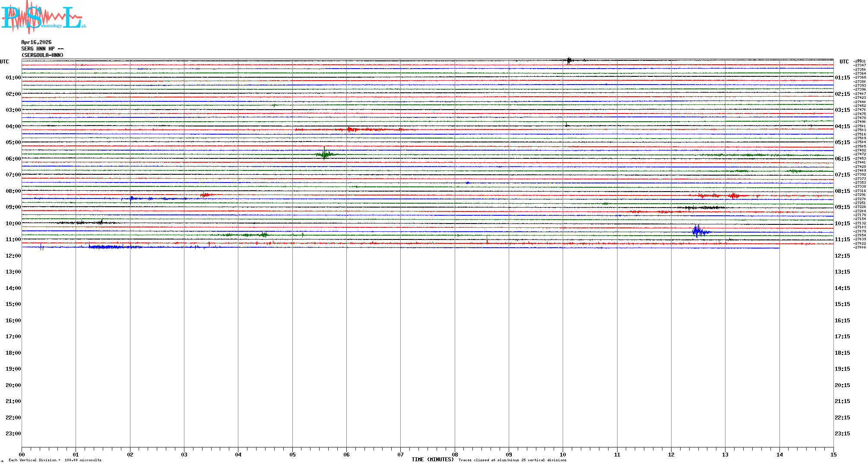Click the UTC label at top right
This screenshot has width=868, height=466.
pyautogui.click(x=844, y=62)
